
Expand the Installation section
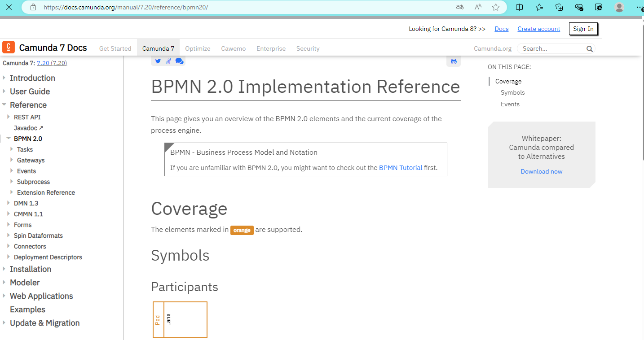click(x=4, y=269)
